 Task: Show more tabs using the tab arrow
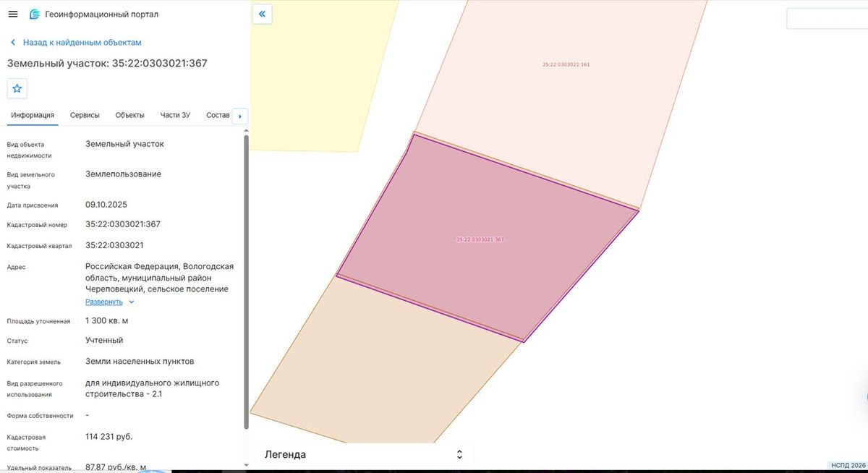point(240,116)
